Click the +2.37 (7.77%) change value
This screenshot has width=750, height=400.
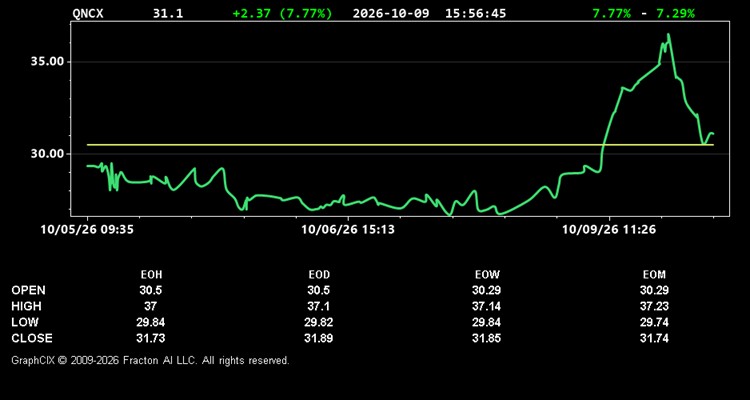pyautogui.click(x=282, y=13)
